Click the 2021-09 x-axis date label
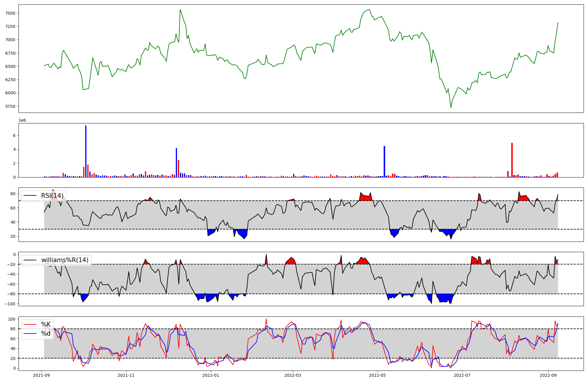The width and height of the screenshot is (588, 382). pyautogui.click(x=41, y=375)
